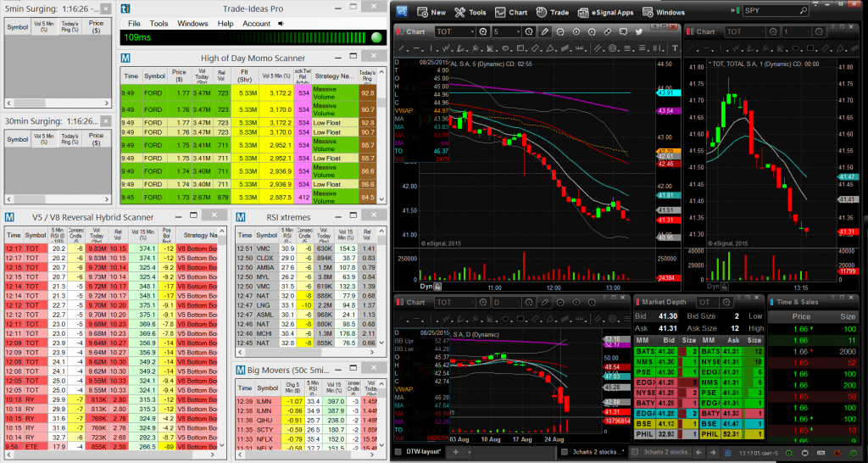Image resolution: width=868 pixels, height=463 pixels.
Task: Go to the previous page with the left arrow in the eSignal status bar
Action: pos(698,452)
